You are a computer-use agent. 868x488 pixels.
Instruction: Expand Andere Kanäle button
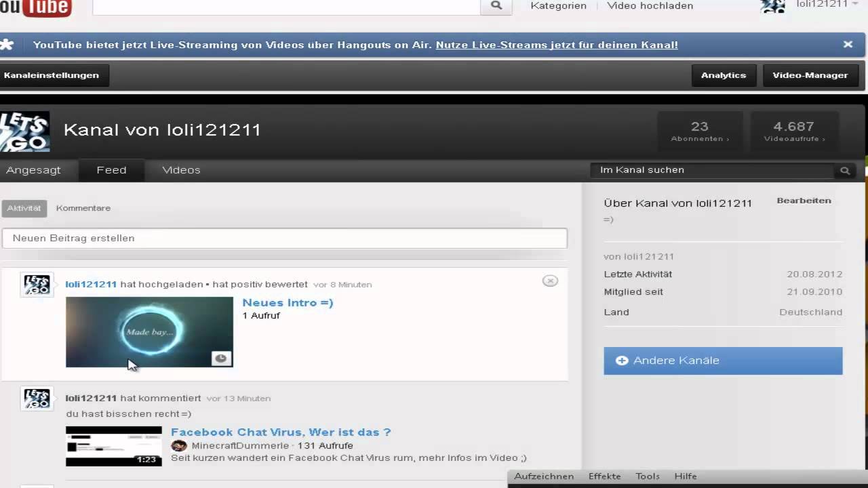click(723, 361)
